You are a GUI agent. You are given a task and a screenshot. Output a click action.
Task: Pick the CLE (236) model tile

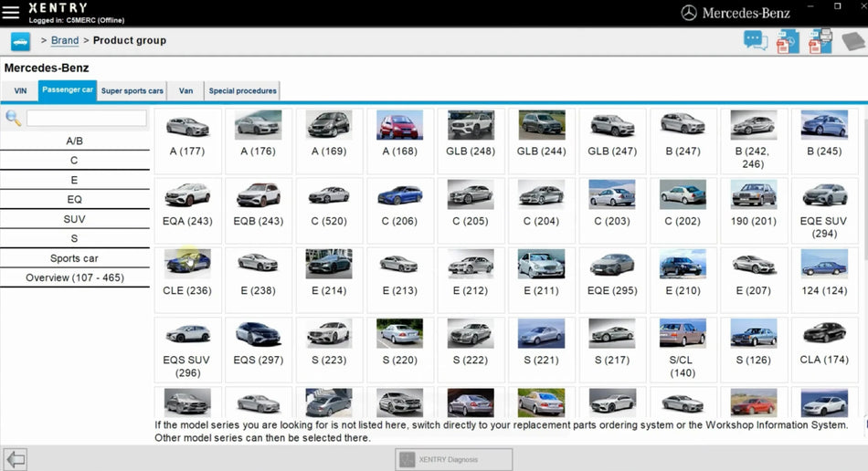tap(187, 274)
